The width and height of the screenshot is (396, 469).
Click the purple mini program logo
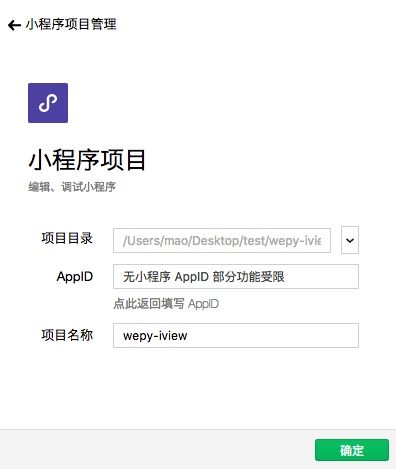48,103
